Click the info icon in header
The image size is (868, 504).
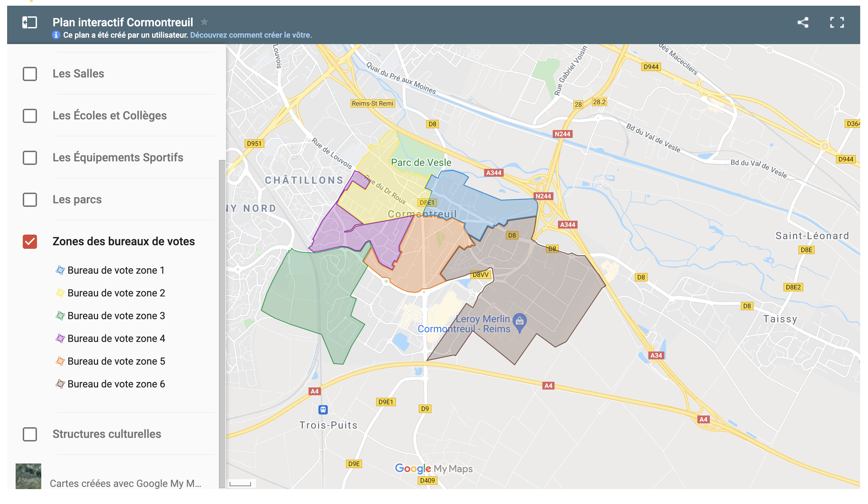coord(56,35)
